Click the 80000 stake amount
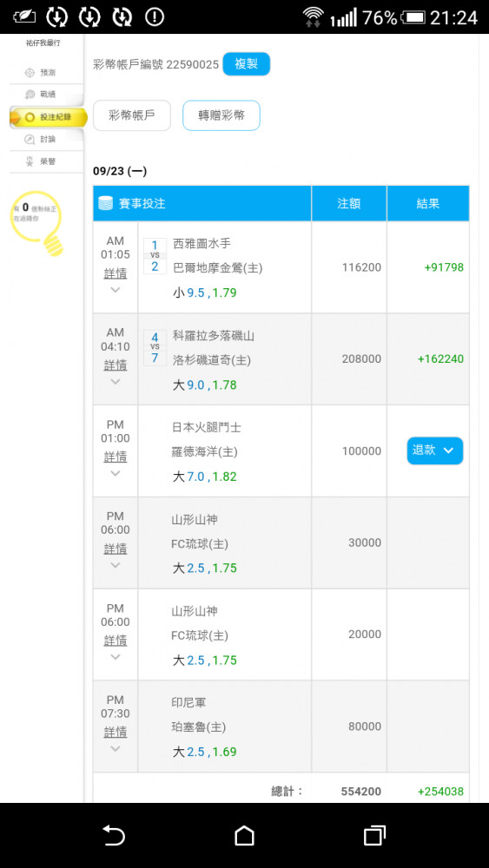This screenshot has height=868, width=489. click(x=365, y=727)
